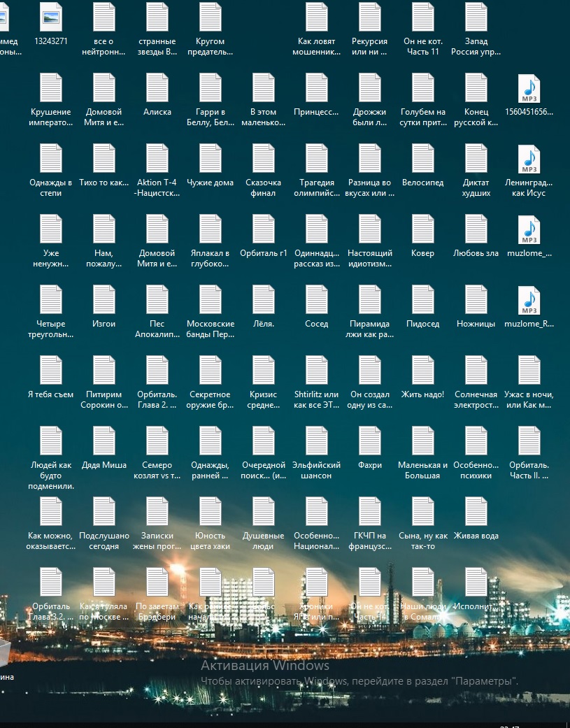Click the Ножницы text file
This screenshot has width=570, height=728.
tap(476, 301)
